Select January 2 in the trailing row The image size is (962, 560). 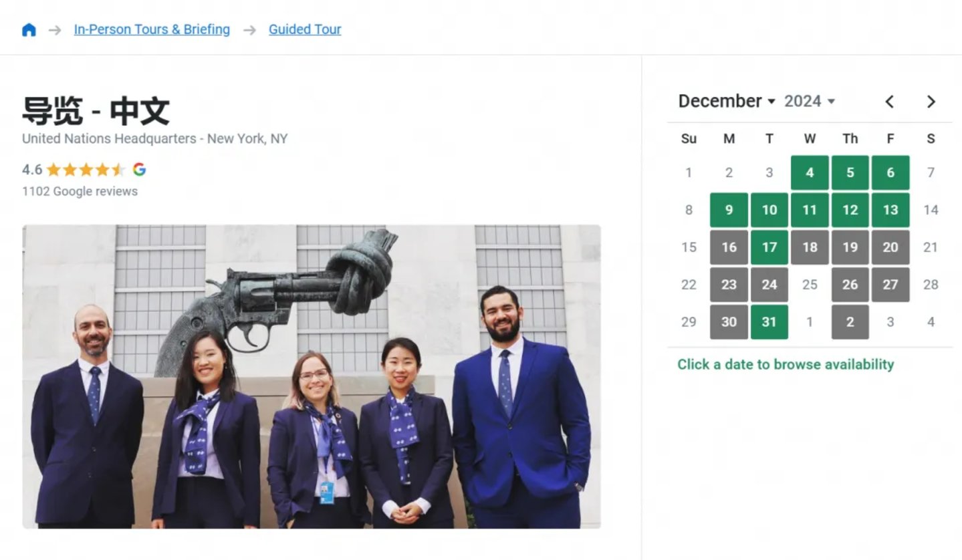[x=850, y=322]
